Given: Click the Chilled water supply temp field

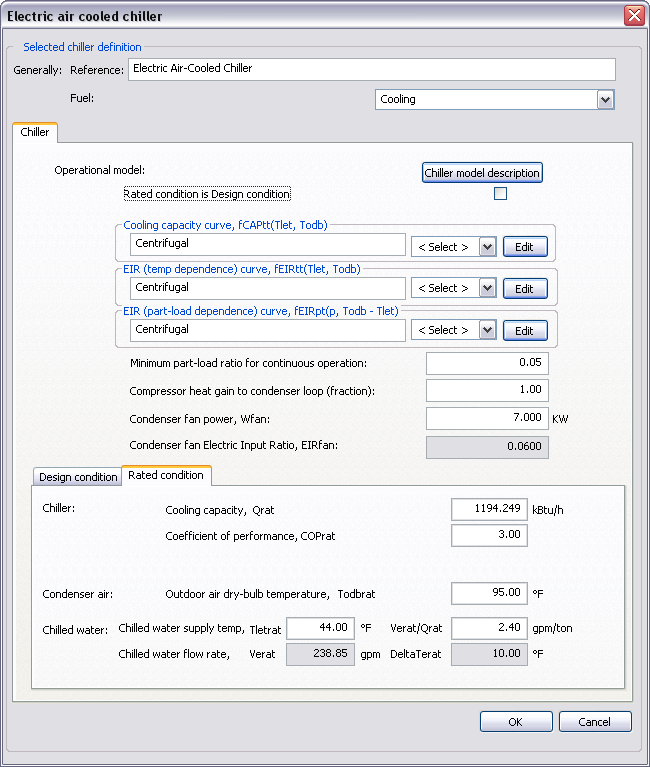Looking at the screenshot, I should click(320, 628).
